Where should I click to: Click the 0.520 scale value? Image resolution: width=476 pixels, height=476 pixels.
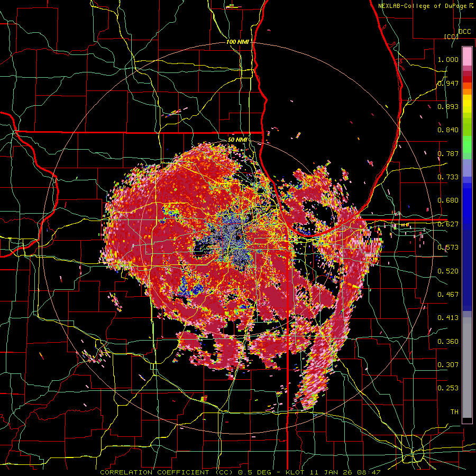click(x=448, y=271)
